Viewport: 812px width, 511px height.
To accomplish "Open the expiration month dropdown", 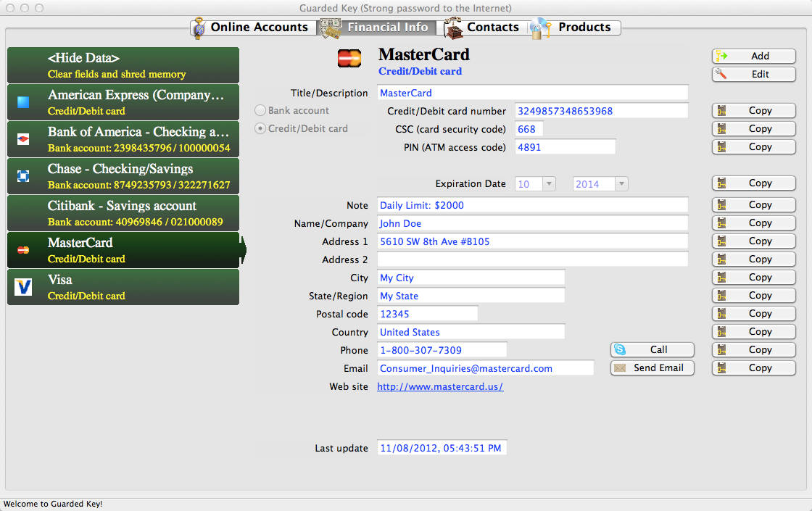I will pyautogui.click(x=548, y=184).
